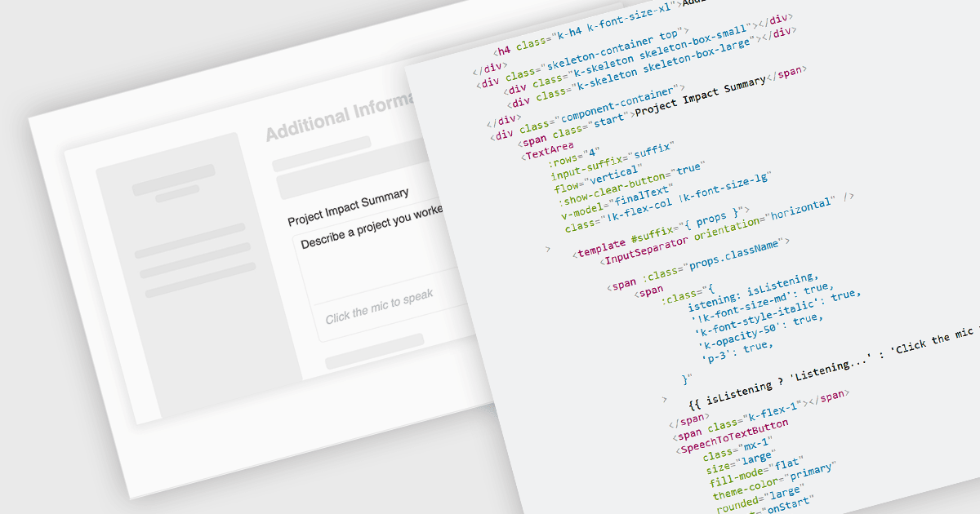Toggle the code fold arrow beside template #suffix line

click(x=547, y=248)
